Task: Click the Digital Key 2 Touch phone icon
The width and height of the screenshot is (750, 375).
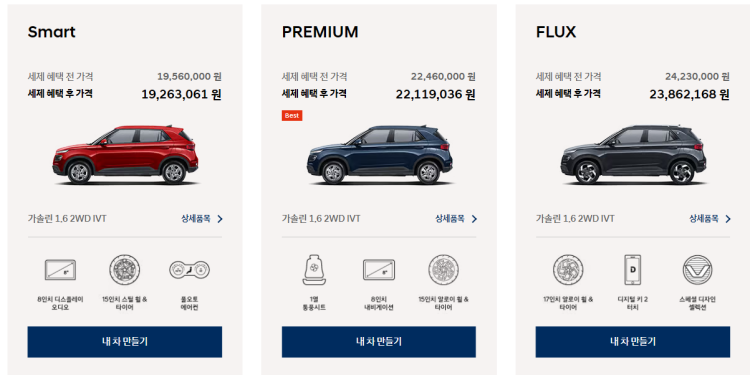Action: pyautogui.click(x=633, y=269)
